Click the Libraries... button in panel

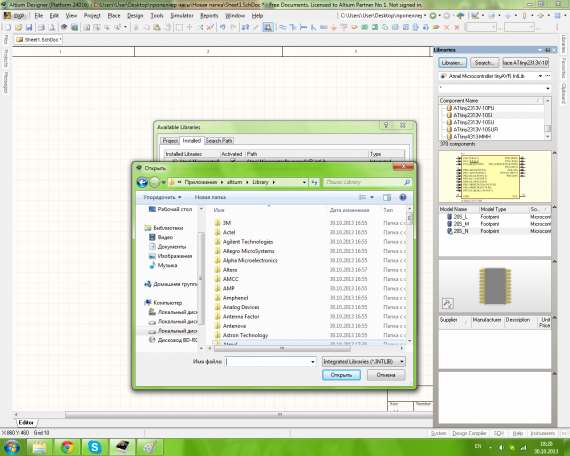453,63
